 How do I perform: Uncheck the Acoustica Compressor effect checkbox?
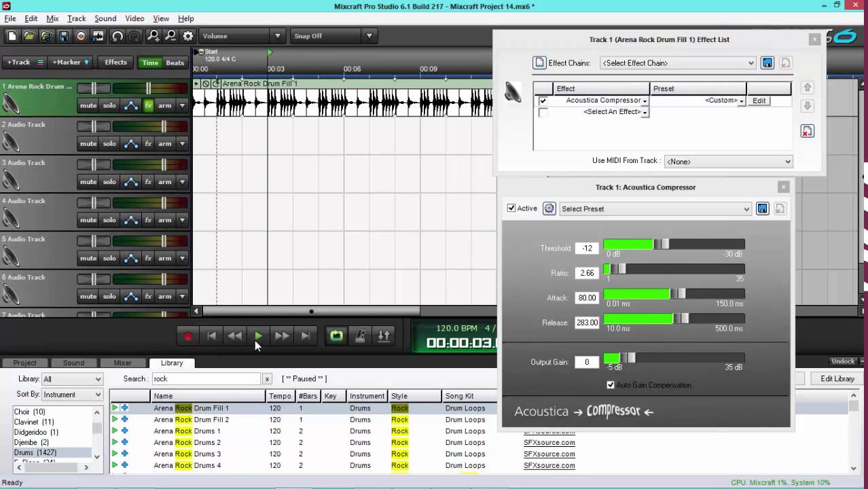(543, 101)
